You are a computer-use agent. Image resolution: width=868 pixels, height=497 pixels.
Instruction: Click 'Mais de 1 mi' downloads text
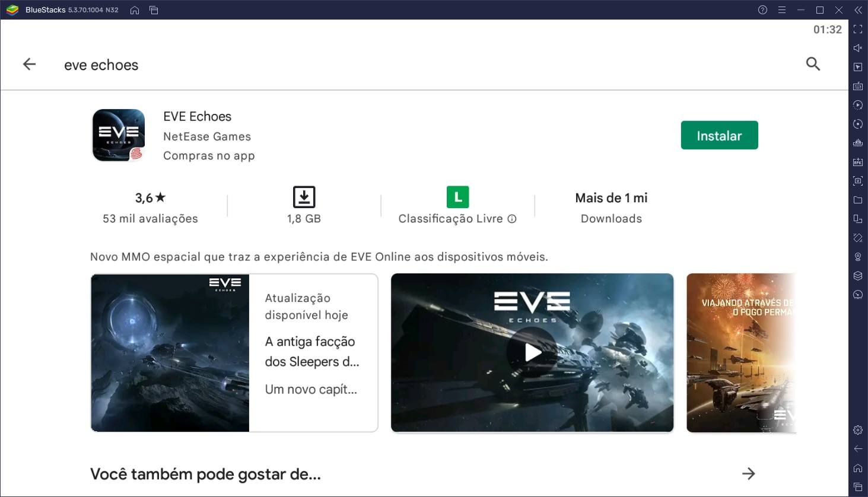[611, 198]
